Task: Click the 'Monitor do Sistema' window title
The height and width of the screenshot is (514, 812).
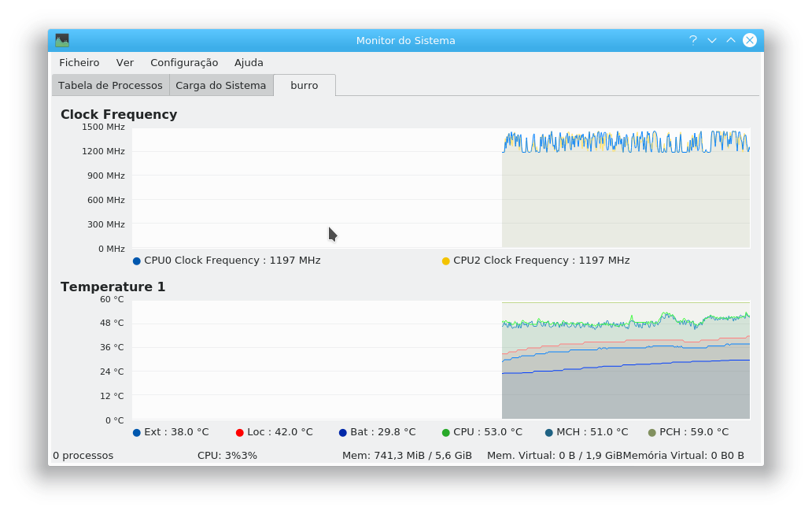Action: click(405, 40)
